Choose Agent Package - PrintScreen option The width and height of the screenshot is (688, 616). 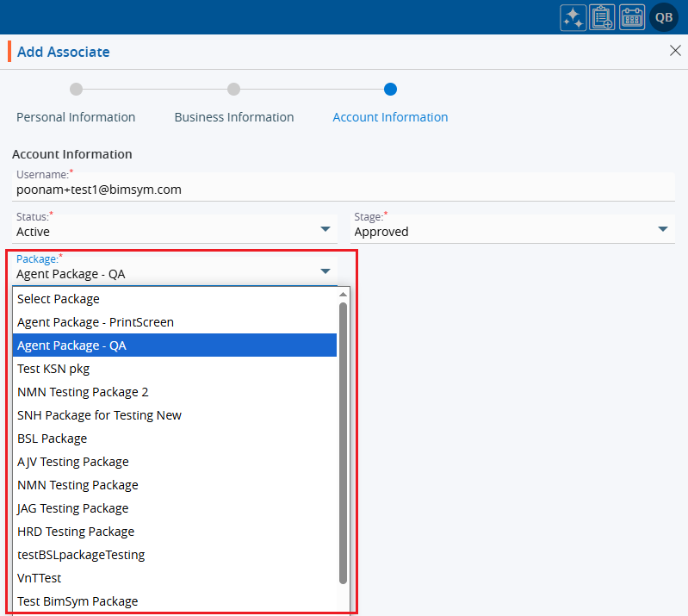pos(95,322)
